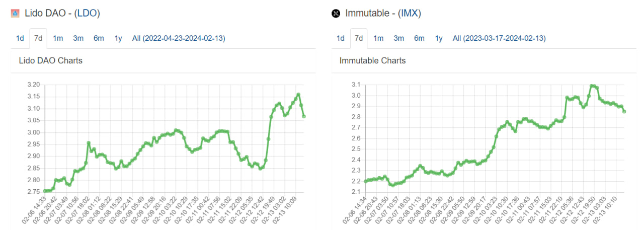This screenshot has width=644, height=230.
Task: View all Lido DAO history (2022-04-23-2024-02-13)
Action: (178, 38)
